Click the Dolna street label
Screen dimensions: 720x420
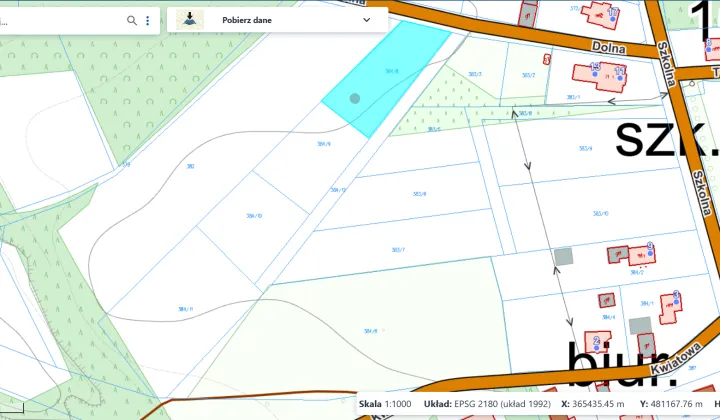(x=608, y=47)
